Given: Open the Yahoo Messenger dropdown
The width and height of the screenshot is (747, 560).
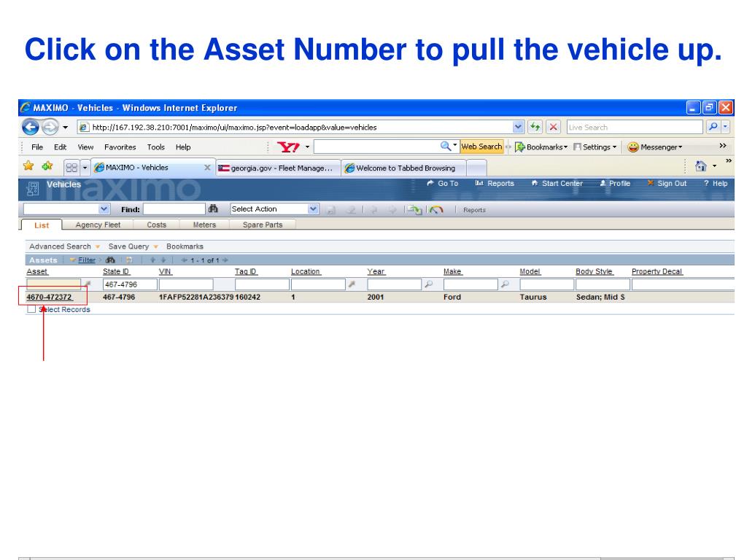Looking at the screenshot, I should pyautogui.click(x=654, y=147).
